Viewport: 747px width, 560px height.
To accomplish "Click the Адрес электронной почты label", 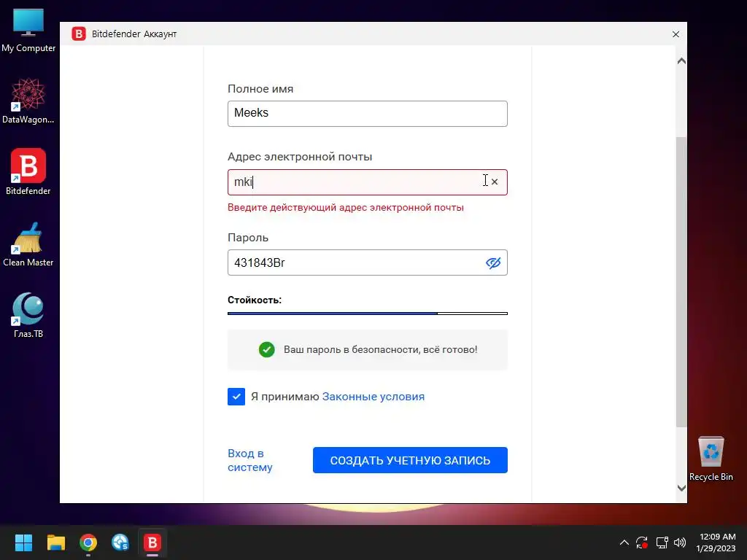I will point(300,157).
